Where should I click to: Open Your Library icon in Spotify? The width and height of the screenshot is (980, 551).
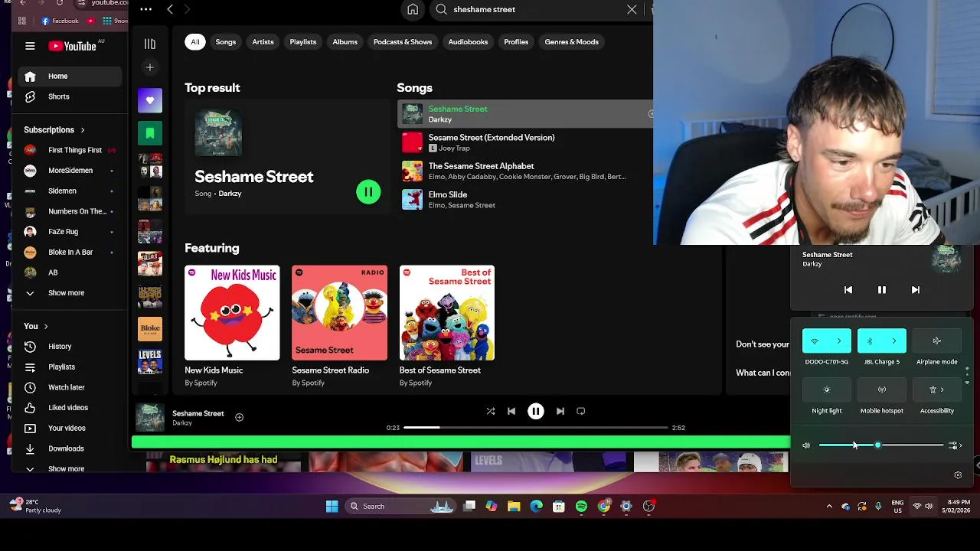[x=150, y=44]
